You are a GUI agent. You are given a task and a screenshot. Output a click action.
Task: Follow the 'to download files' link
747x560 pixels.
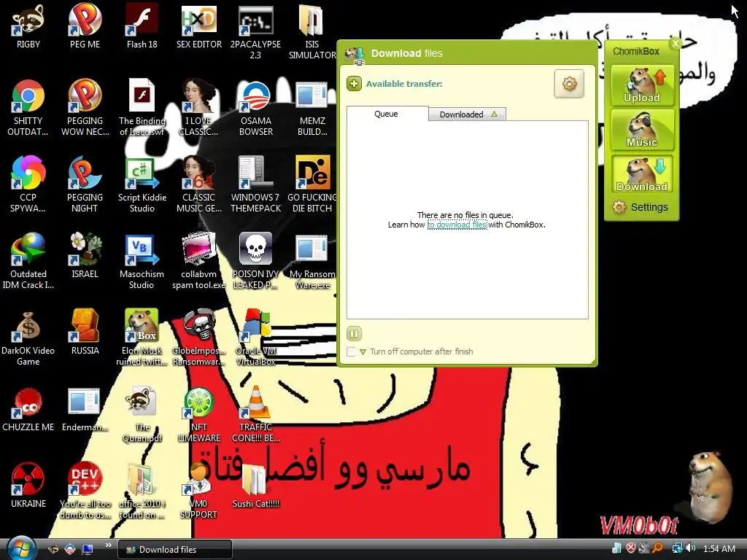(x=457, y=225)
